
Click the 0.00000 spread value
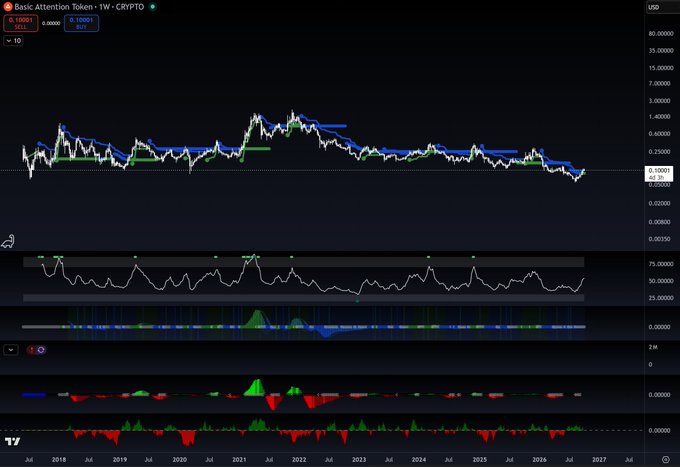[x=51, y=23]
